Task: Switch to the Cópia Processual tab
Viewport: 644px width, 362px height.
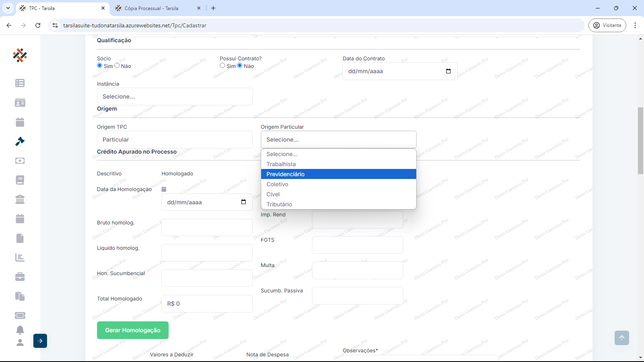Action: (151, 8)
